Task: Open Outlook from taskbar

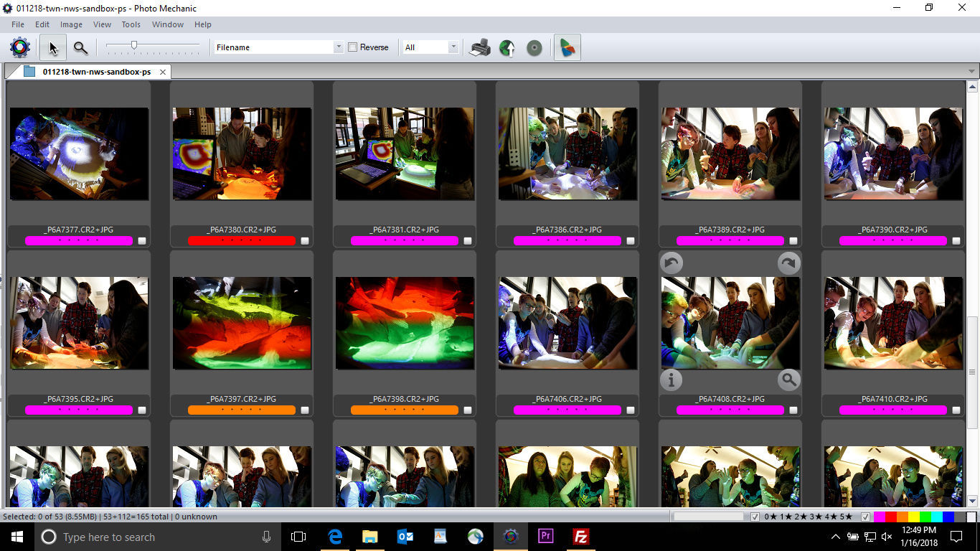Action: pos(405,537)
